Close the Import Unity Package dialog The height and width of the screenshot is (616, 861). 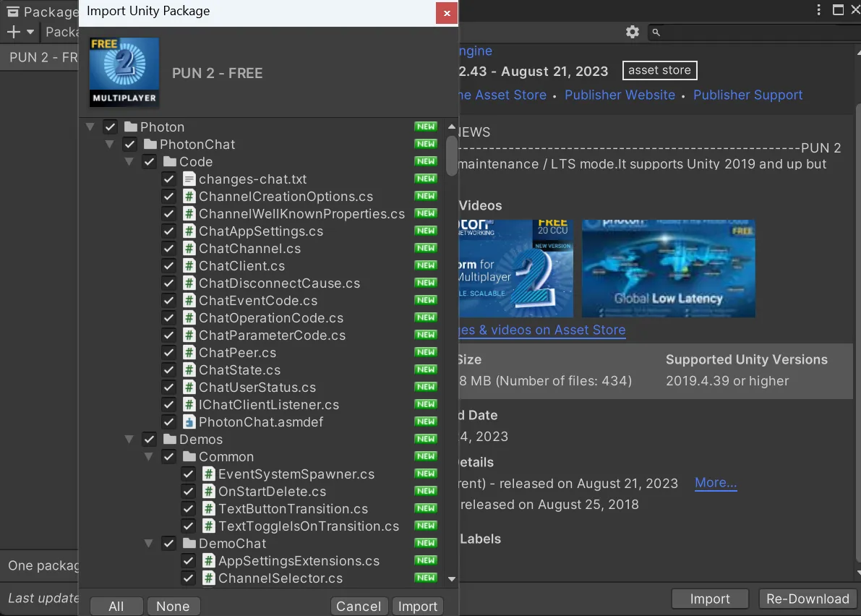[447, 13]
